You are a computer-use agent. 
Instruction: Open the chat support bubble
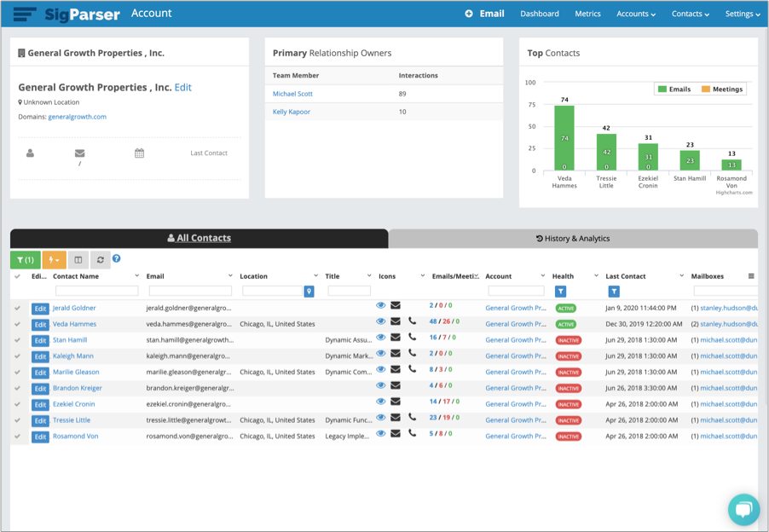743,510
